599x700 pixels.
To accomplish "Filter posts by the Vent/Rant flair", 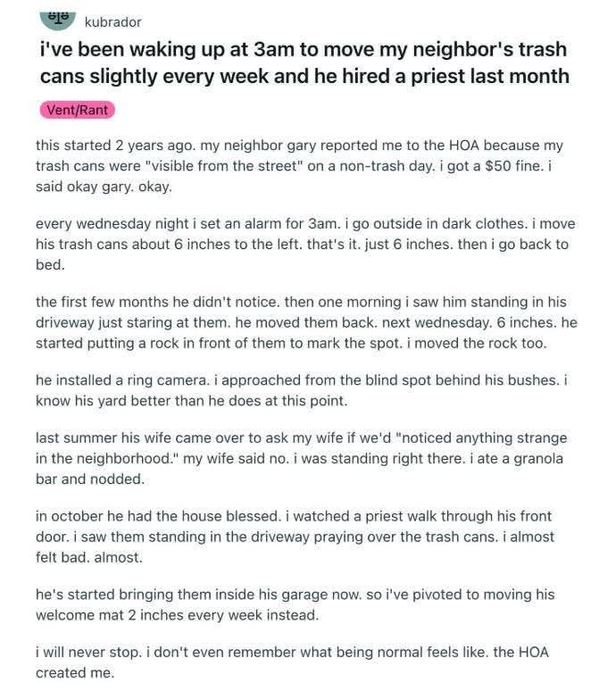I will tap(78, 110).
